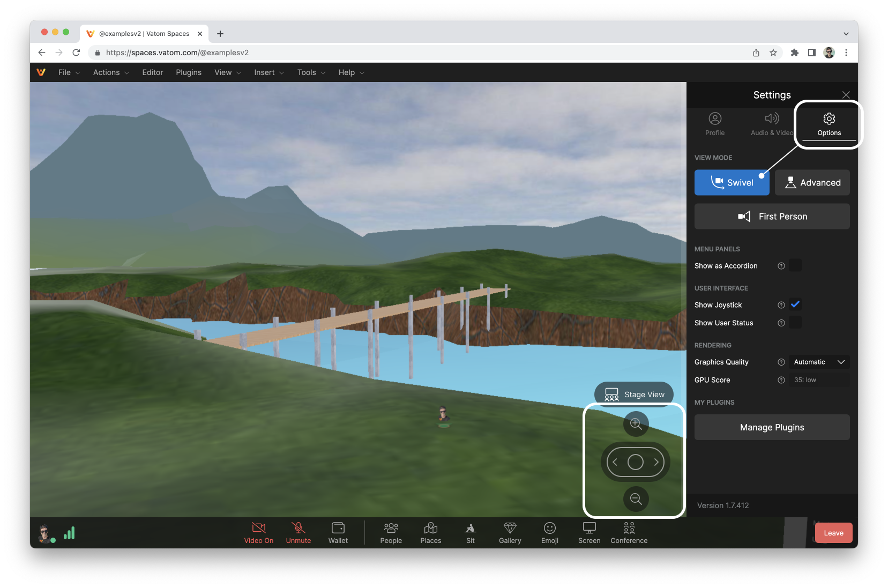Select the @examplesv2 Vatom Spaces browser tab

[x=144, y=34]
